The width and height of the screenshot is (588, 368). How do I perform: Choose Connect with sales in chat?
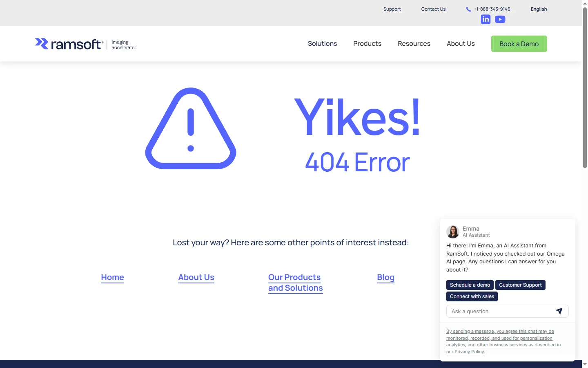(472, 296)
